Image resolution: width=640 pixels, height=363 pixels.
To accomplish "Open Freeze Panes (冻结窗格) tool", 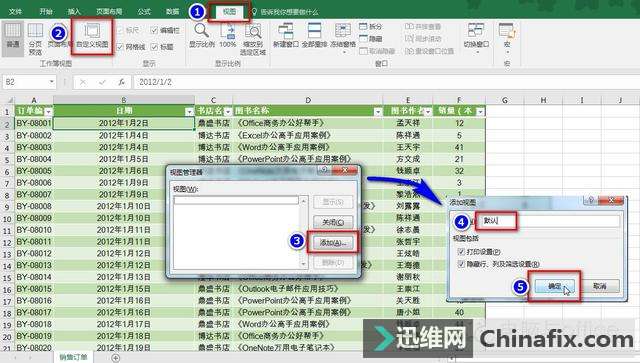I will tap(343, 38).
